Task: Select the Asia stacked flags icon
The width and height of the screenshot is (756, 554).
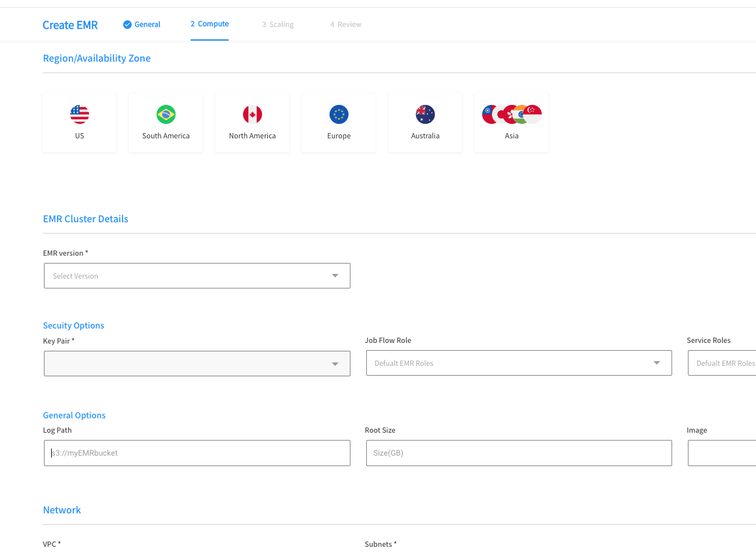Action: coord(512,115)
